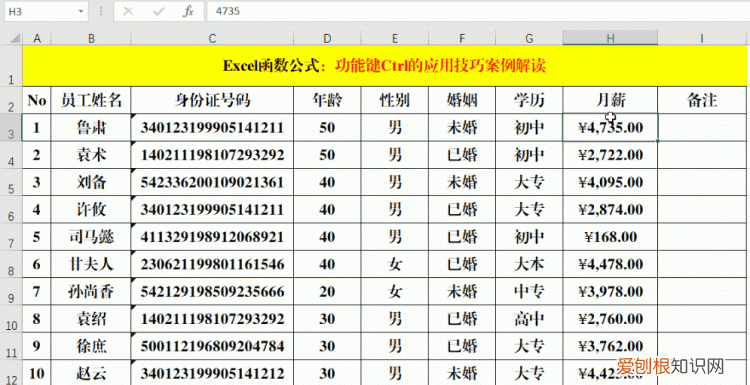Click the confirm entry checkmark icon
The height and width of the screenshot is (385, 750).
(158, 11)
